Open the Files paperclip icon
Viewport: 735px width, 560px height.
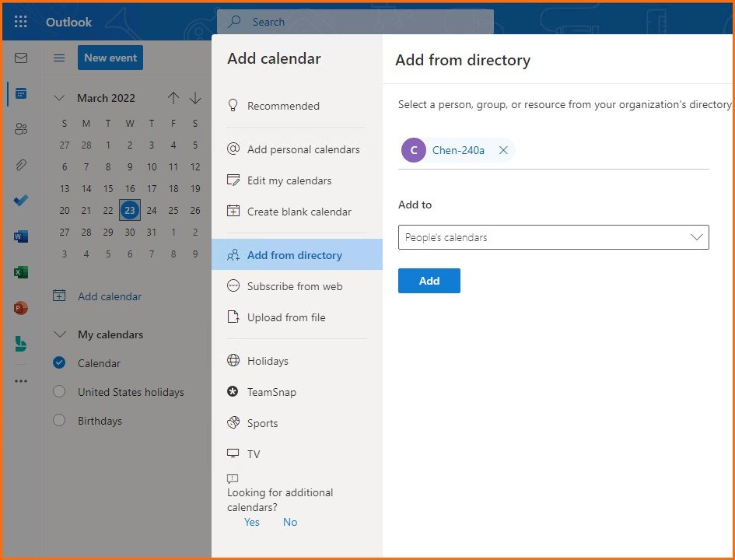pos(21,165)
